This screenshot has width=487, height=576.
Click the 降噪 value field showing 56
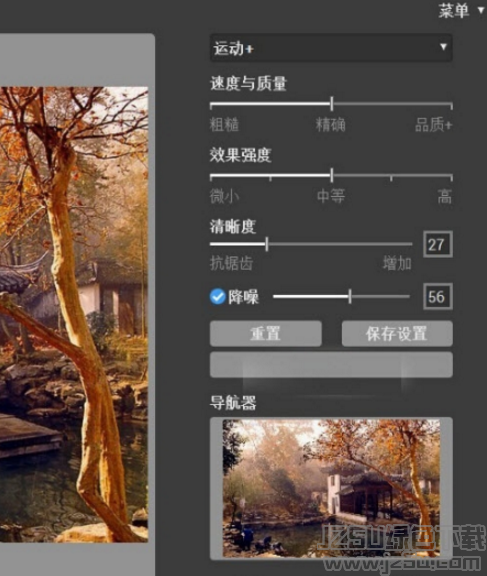tap(437, 296)
